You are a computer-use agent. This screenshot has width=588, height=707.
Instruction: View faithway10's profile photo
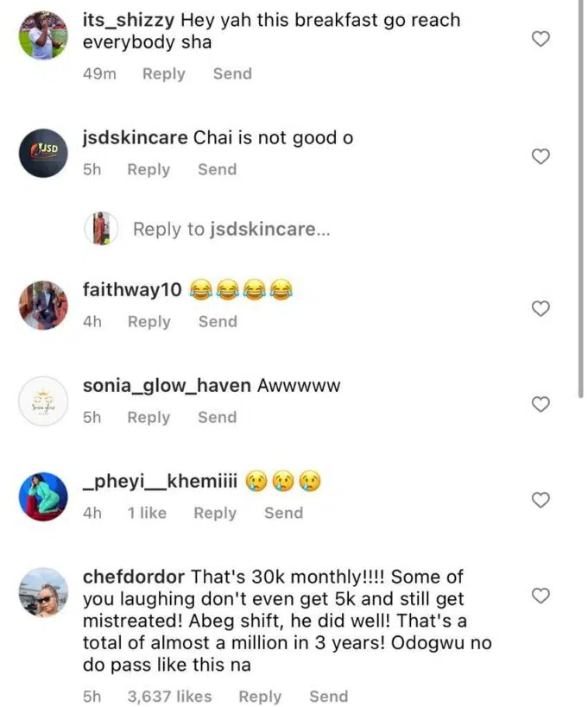tap(43, 305)
